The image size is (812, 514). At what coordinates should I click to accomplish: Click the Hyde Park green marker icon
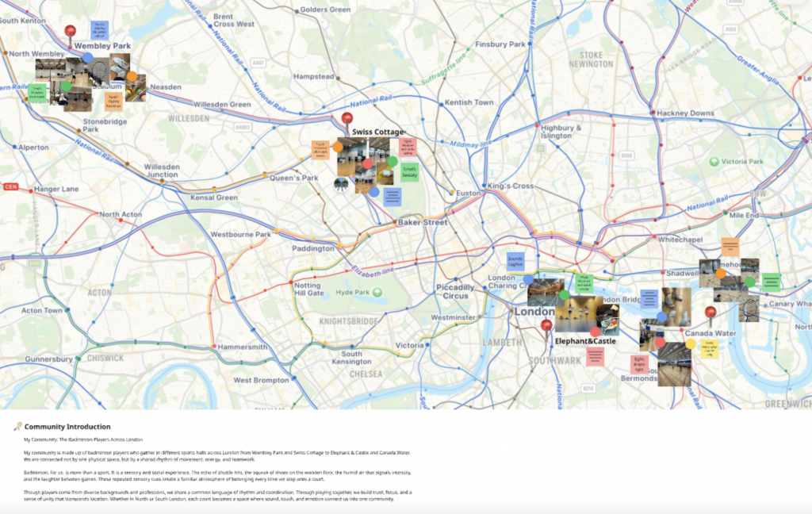pyautogui.click(x=377, y=293)
